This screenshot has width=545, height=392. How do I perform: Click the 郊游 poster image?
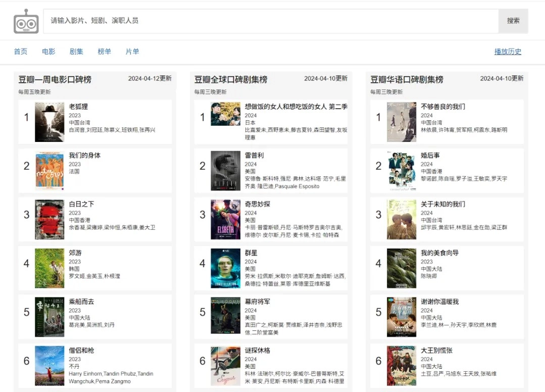point(49,268)
